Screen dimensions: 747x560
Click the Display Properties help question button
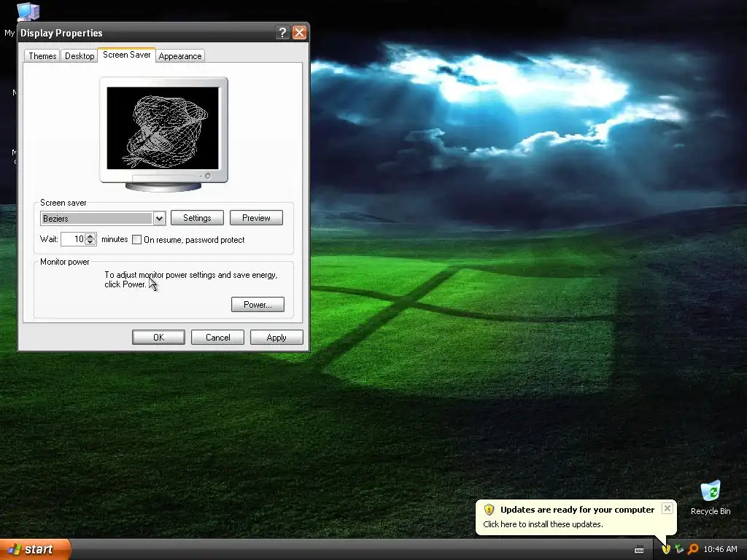(282, 32)
